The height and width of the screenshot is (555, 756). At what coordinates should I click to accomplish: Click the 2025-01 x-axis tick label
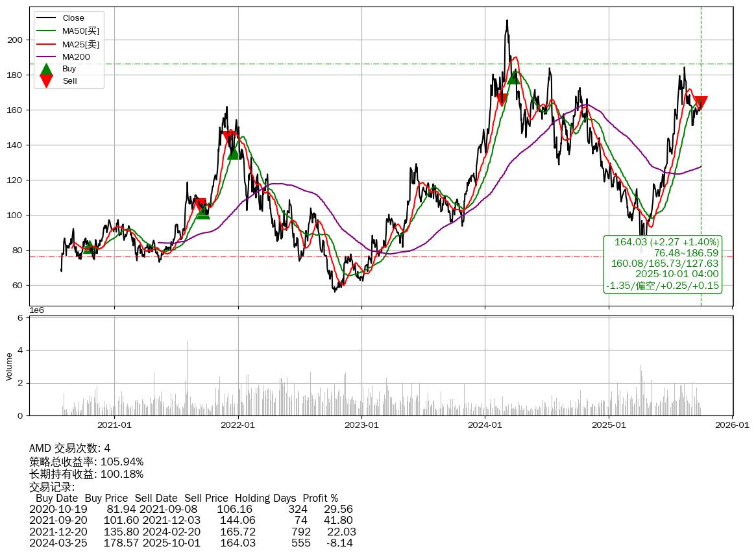(x=609, y=426)
